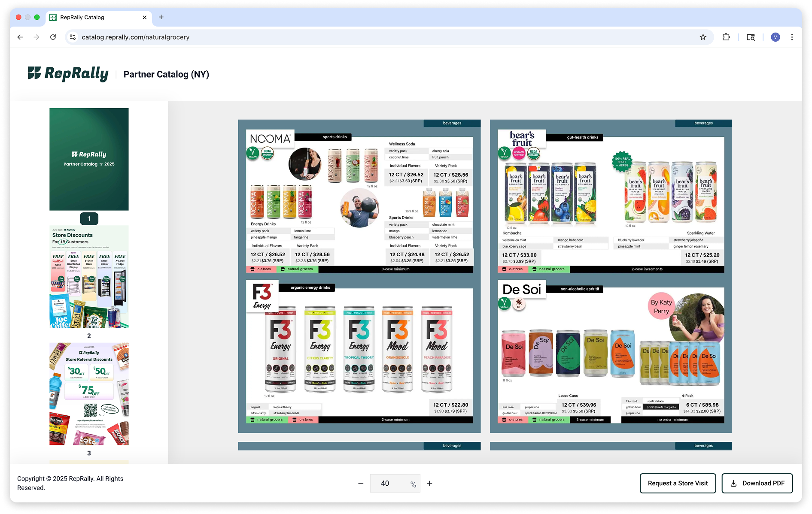Click the browser back arrow

20,37
